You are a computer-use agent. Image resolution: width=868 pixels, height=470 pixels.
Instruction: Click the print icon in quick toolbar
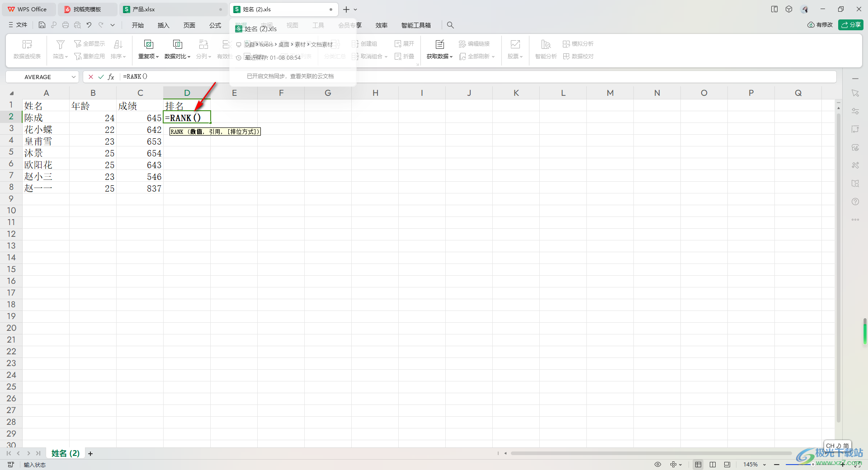click(x=66, y=25)
